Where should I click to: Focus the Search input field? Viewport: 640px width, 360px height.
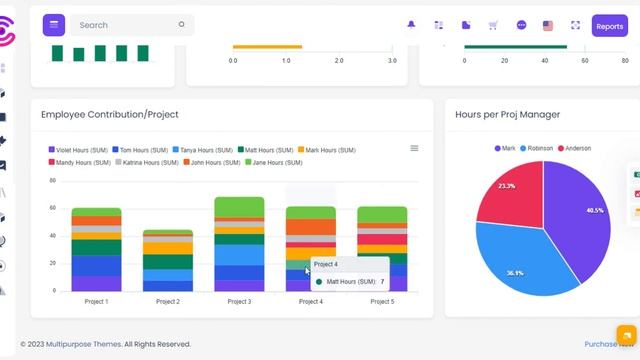(132, 25)
